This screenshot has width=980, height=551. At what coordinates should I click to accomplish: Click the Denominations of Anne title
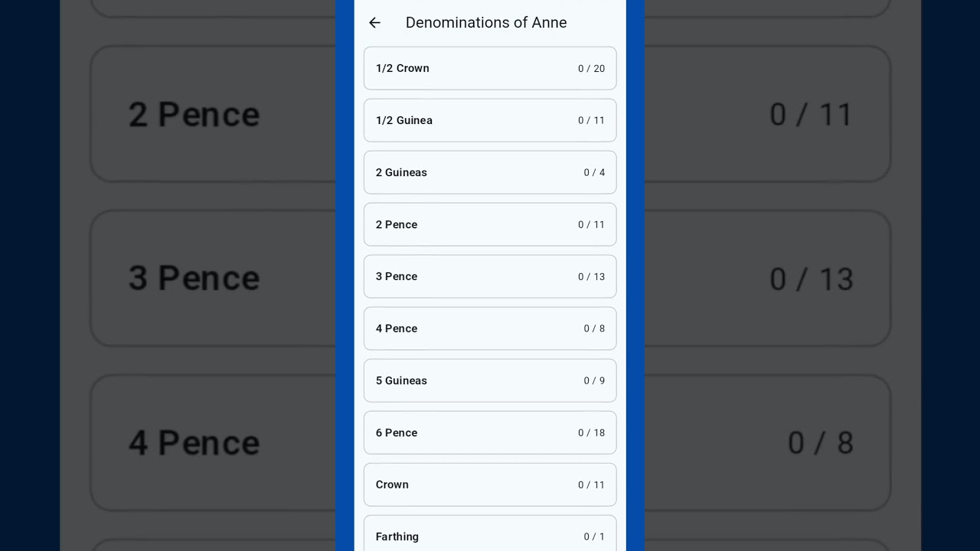[x=486, y=23]
